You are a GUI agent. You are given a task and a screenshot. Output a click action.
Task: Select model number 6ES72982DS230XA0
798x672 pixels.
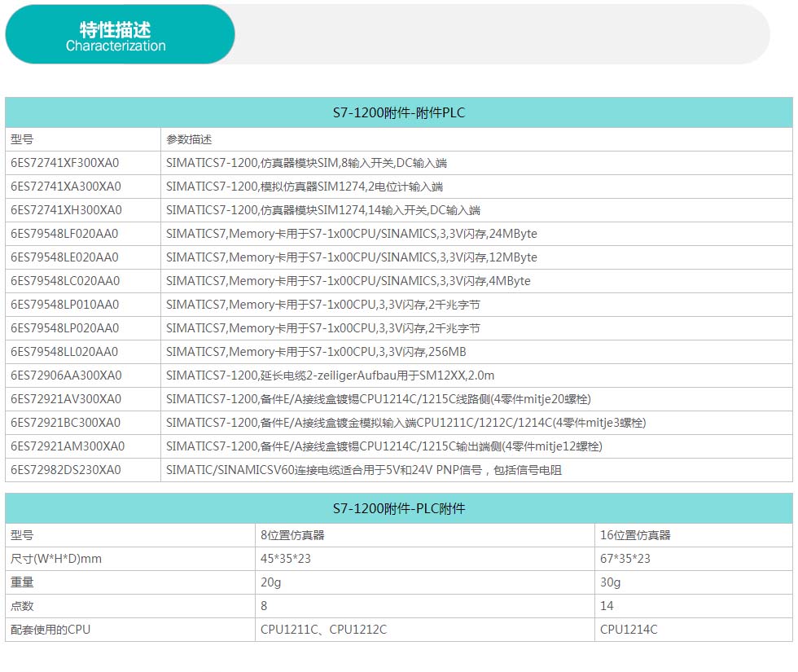[x=66, y=470]
